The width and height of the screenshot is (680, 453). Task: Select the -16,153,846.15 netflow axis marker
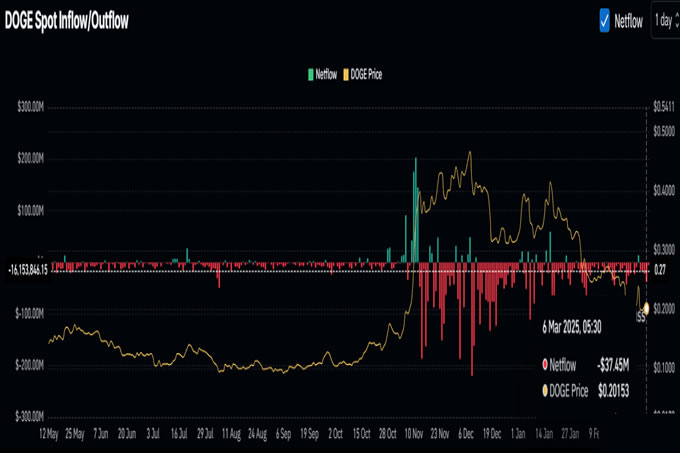[25, 269]
